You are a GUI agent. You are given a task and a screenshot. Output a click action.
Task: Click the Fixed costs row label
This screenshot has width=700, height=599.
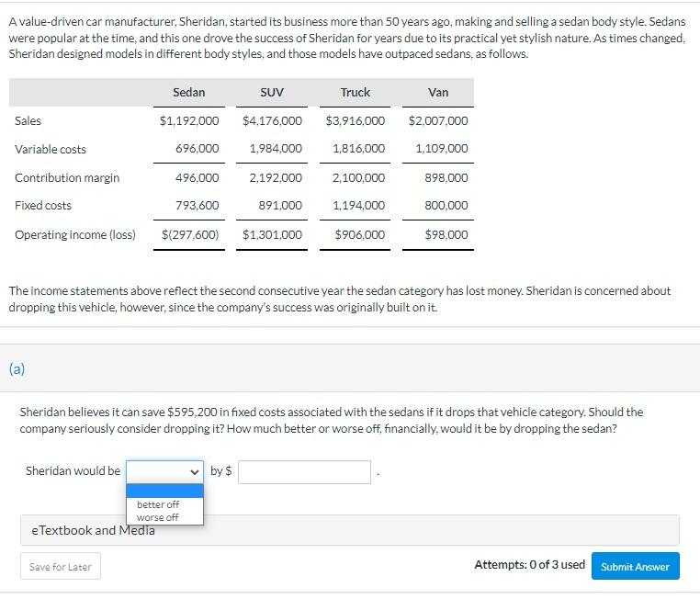click(43, 205)
